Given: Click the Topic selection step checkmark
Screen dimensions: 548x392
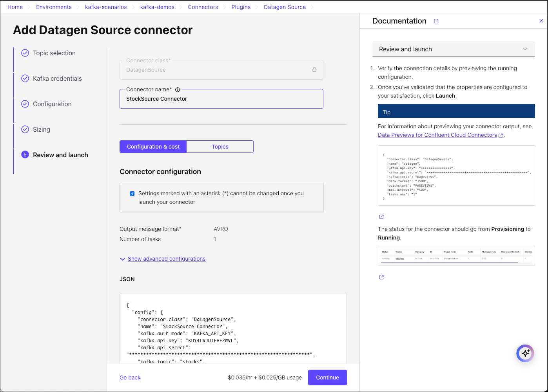Looking at the screenshot, I should (25, 53).
